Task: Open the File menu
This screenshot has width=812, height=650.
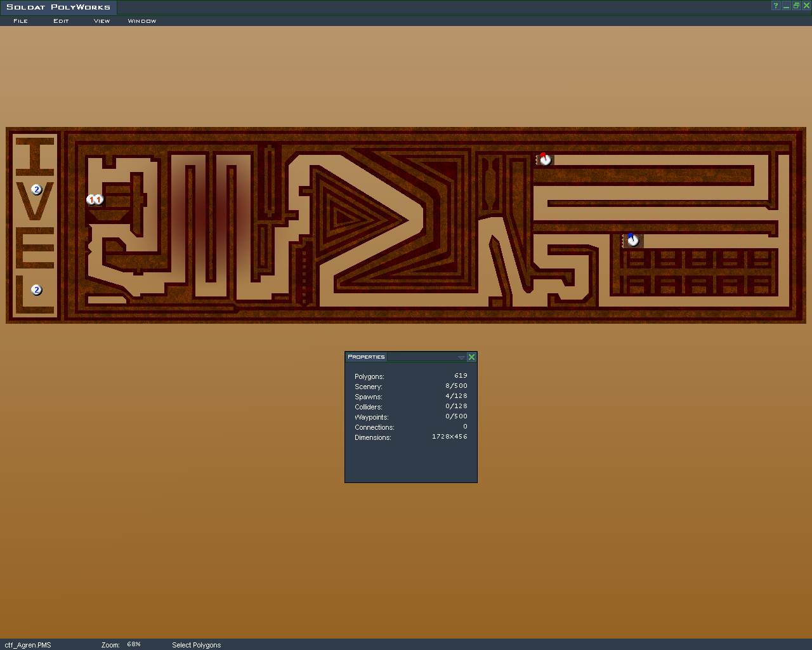Action: click(x=21, y=21)
